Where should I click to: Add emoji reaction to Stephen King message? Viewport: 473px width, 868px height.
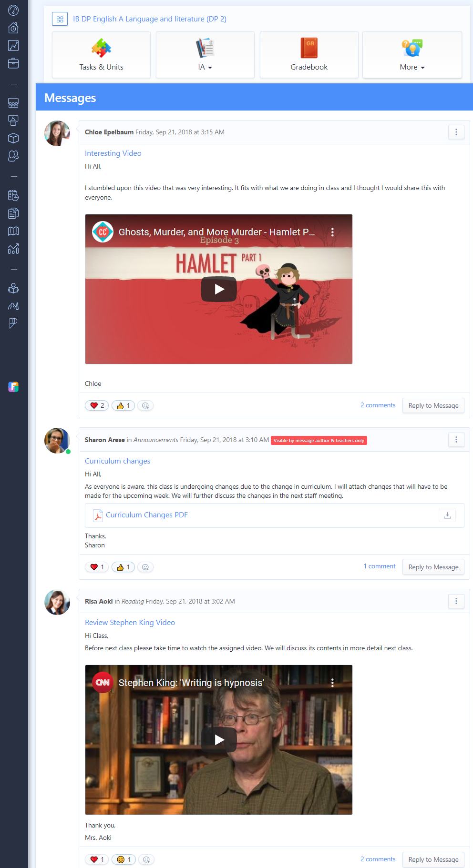click(146, 859)
